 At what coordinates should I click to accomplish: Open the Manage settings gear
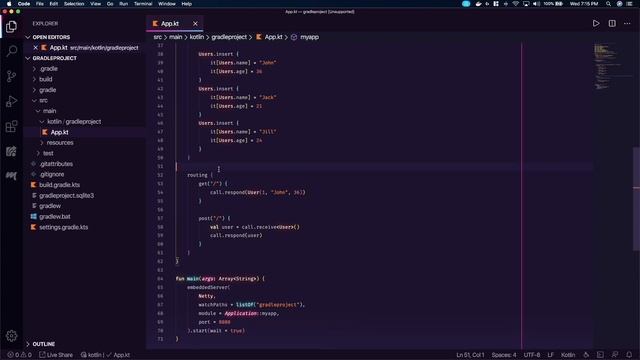(x=11, y=336)
